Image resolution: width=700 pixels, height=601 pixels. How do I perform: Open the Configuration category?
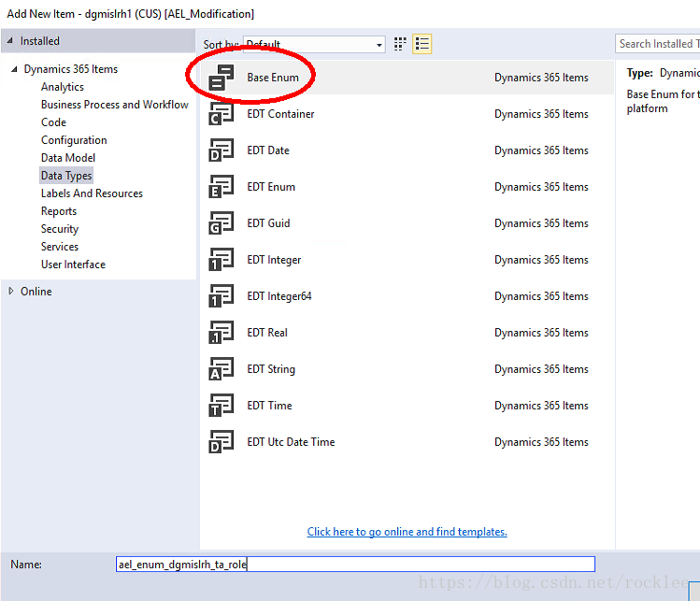(74, 140)
